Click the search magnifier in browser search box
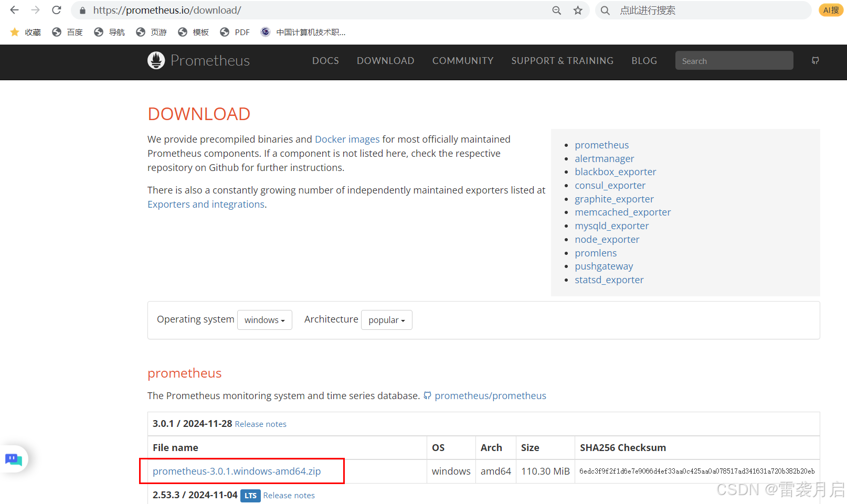Screen dimensions: 847x504 605,10
